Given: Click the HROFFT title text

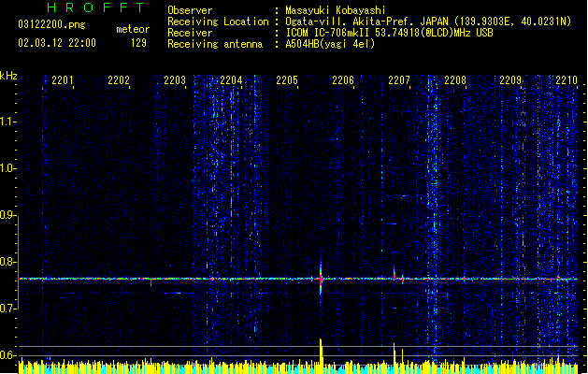Looking at the screenshot, I should [x=96, y=7].
